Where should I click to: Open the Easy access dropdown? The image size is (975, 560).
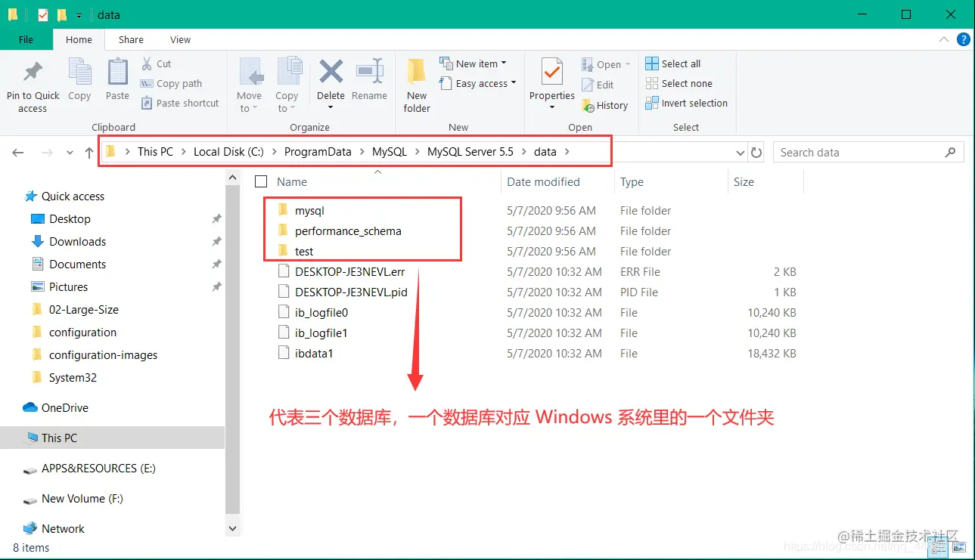477,84
